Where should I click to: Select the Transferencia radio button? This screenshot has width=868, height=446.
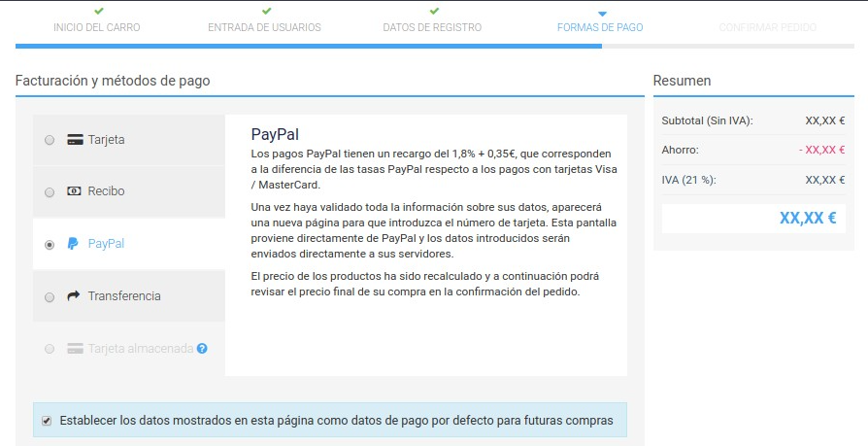coord(50,297)
